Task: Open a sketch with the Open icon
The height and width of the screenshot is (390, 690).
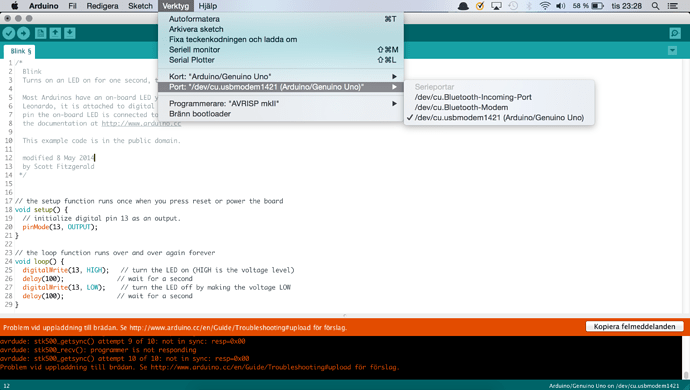Action: (x=55, y=33)
